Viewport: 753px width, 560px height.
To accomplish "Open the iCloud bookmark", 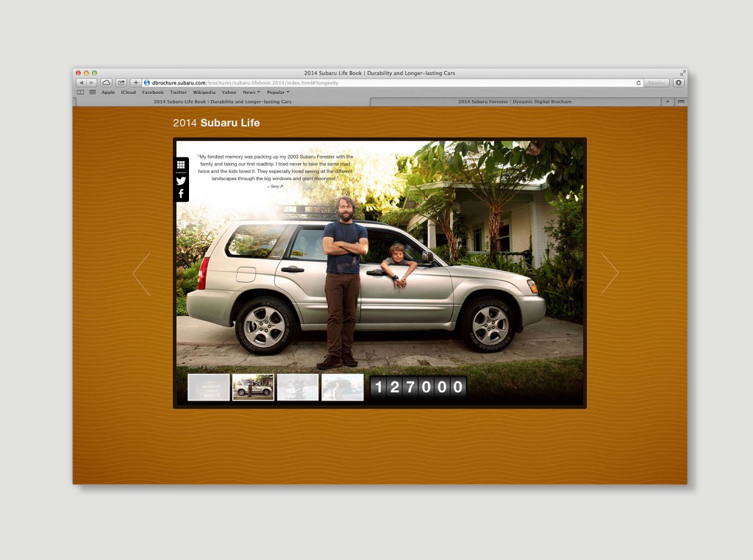I will point(128,92).
